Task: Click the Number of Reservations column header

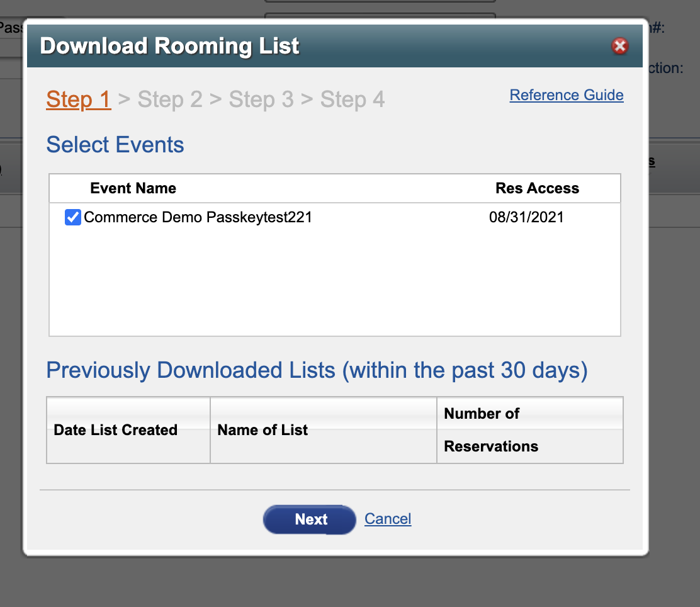Action: pyautogui.click(x=491, y=429)
